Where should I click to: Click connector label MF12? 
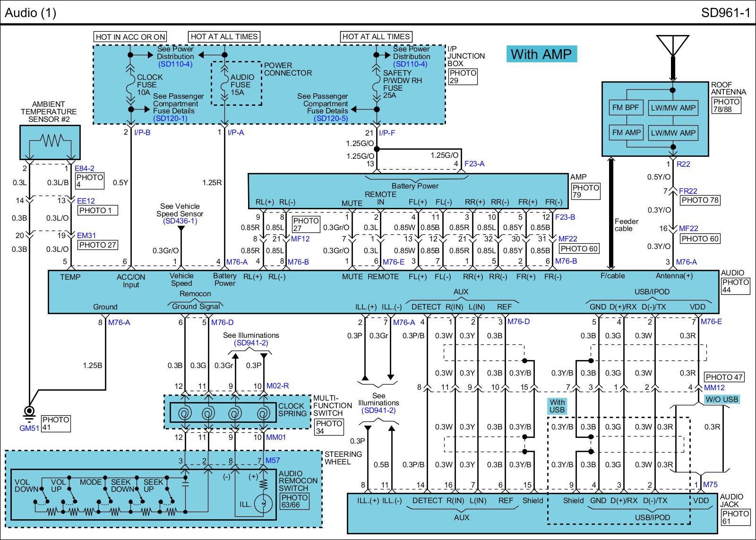tap(300, 239)
